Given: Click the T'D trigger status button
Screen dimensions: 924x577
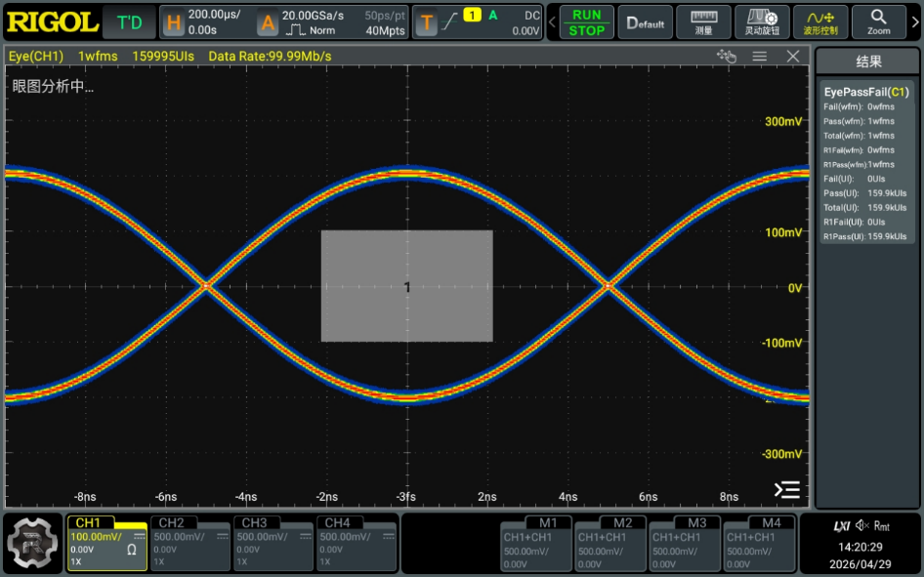Looking at the screenshot, I should click(x=130, y=22).
